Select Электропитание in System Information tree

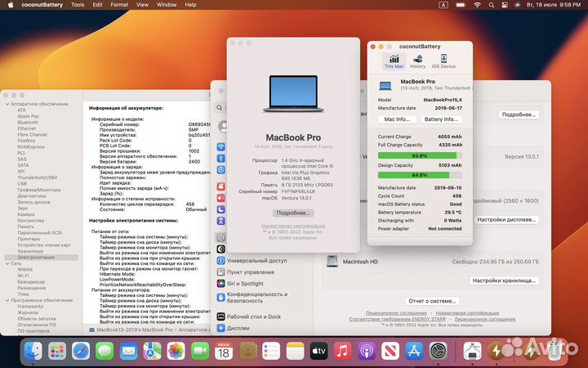(42, 258)
